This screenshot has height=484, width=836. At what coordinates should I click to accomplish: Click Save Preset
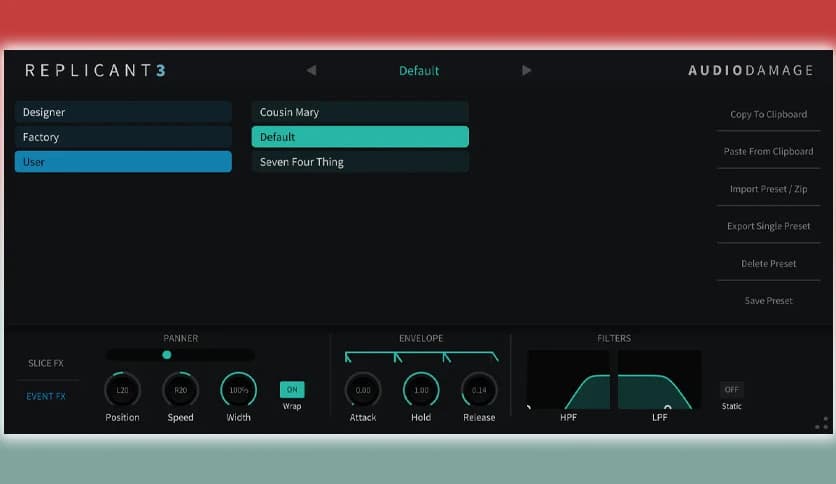click(x=768, y=301)
